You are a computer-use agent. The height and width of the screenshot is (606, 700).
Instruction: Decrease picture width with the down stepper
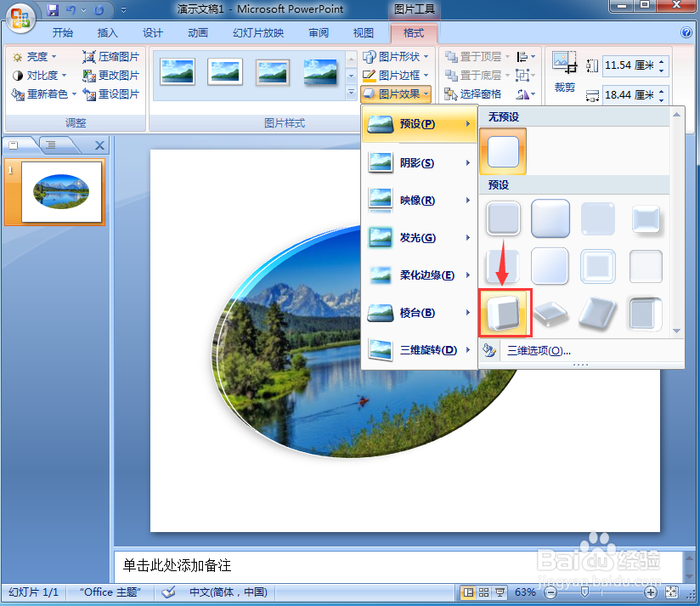[x=662, y=99]
